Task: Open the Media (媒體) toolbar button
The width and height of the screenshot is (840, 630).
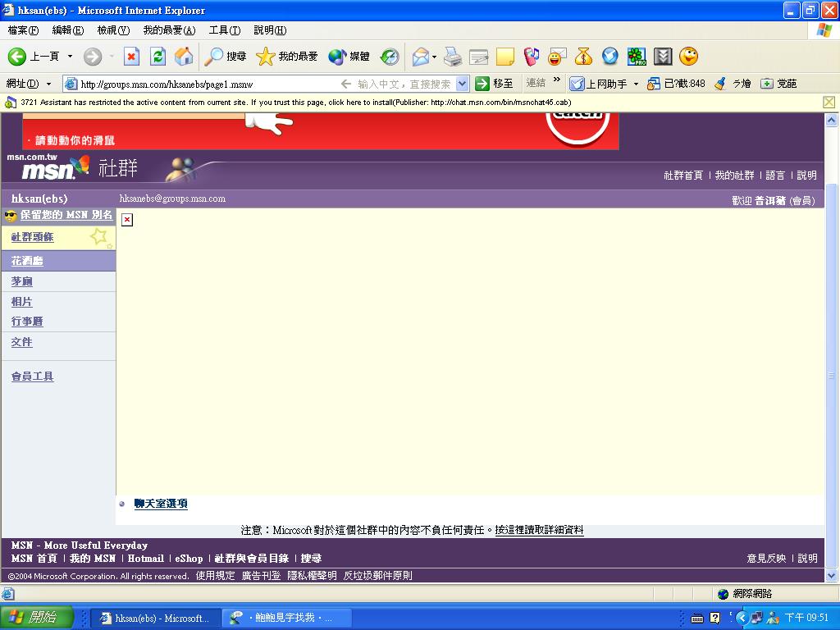Action: pyautogui.click(x=349, y=57)
